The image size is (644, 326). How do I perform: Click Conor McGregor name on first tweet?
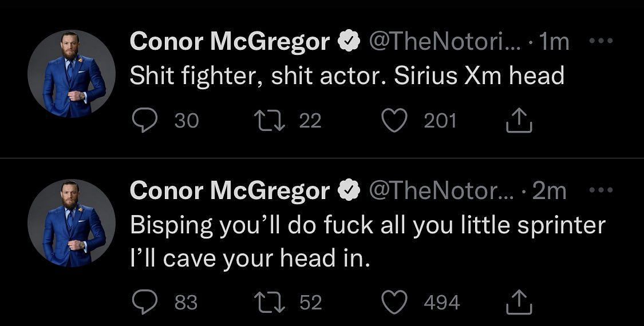[x=230, y=41]
